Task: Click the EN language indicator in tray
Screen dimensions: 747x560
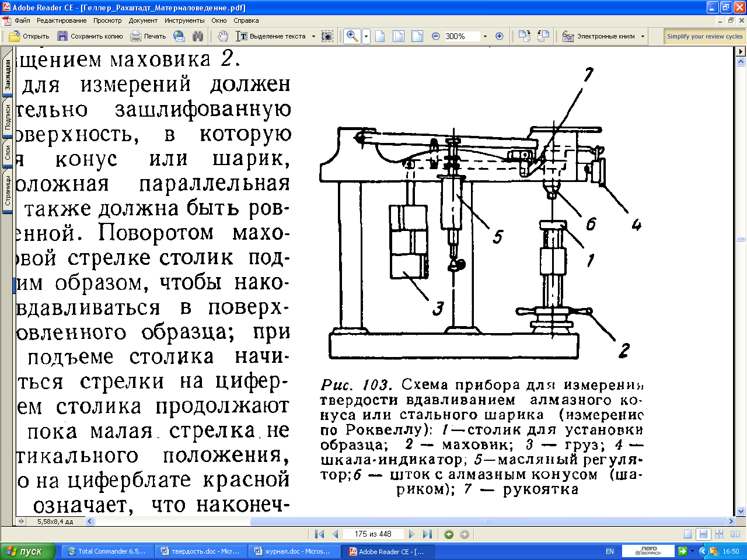Action: tap(610, 551)
